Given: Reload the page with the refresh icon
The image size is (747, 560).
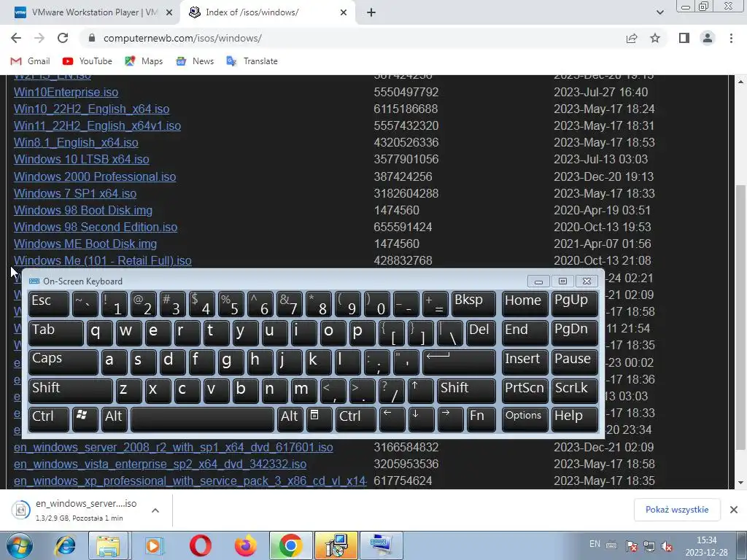Looking at the screenshot, I should coord(63,38).
